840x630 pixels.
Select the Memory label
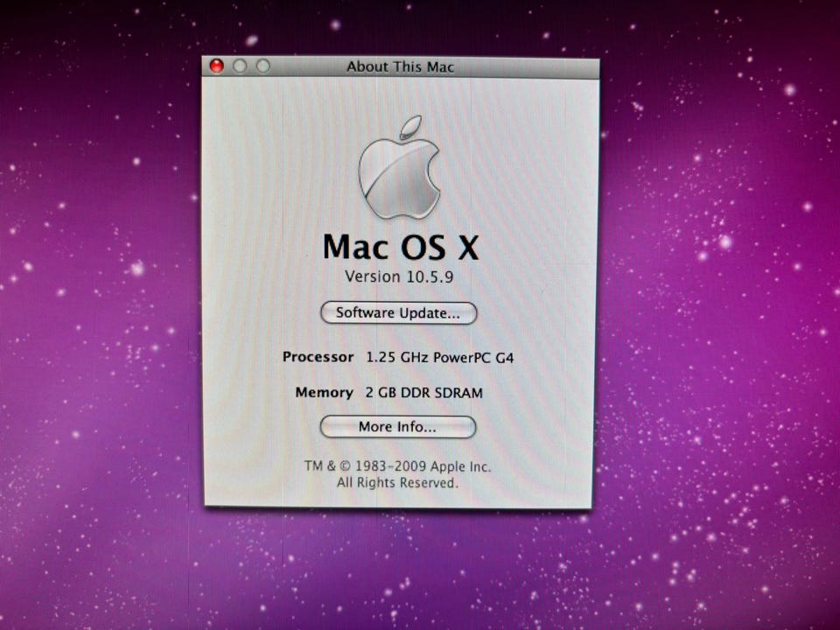point(324,393)
